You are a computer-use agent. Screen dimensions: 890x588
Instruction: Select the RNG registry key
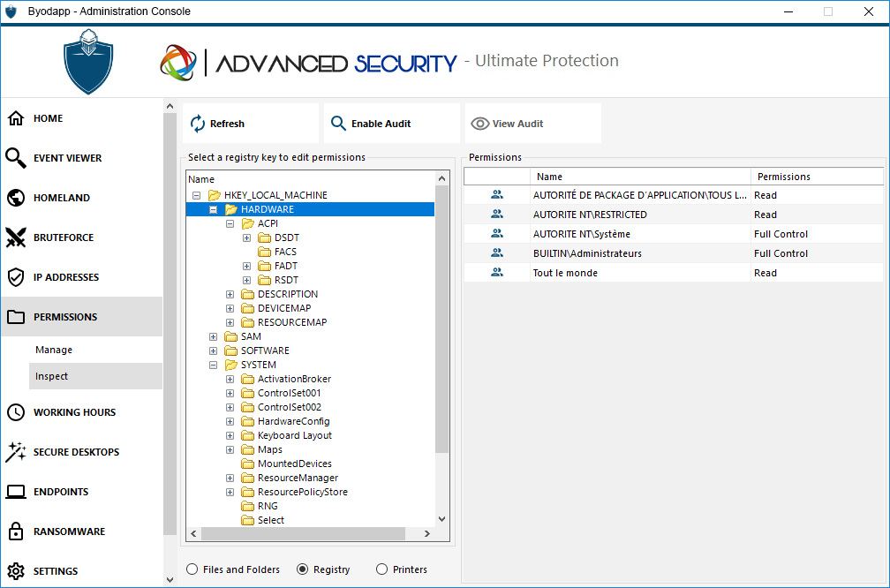coord(268,506)
